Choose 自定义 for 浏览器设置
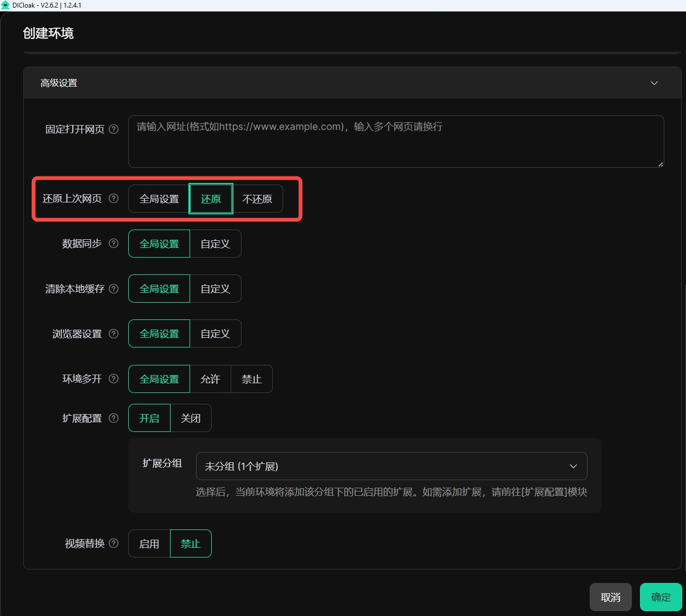686x616 pixels. pos(215,334)
